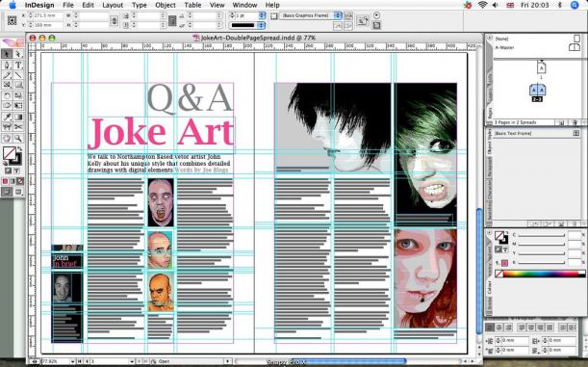The image size is (588, 367).
Task: Open the Layout menu
Action: tap(113, 5)
